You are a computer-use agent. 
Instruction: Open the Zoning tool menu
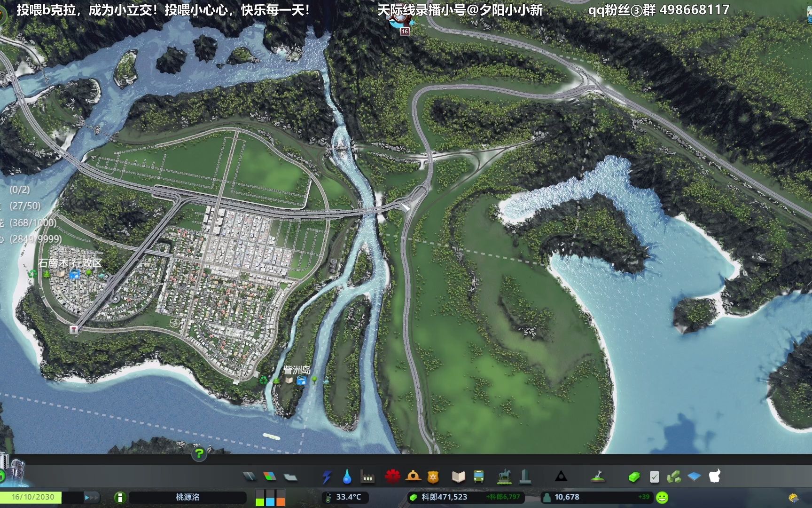270,477
